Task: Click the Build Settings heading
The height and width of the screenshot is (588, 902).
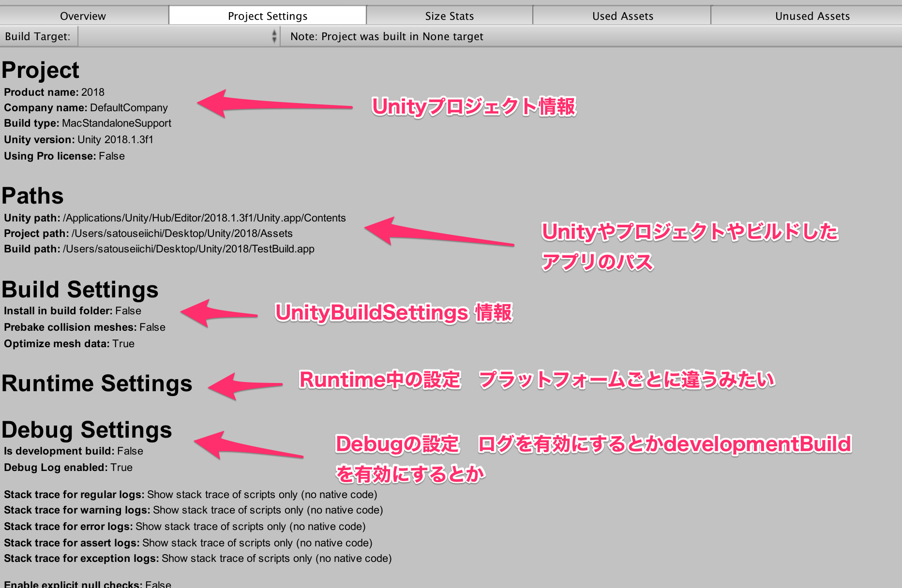Action: click(x=80, y=290)
